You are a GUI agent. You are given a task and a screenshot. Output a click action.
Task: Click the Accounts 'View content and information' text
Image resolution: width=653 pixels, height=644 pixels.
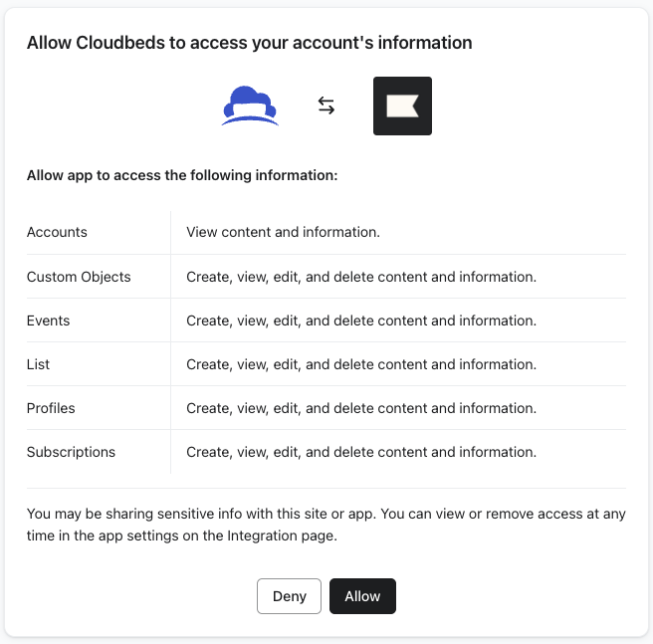click(x=283, y=232)
